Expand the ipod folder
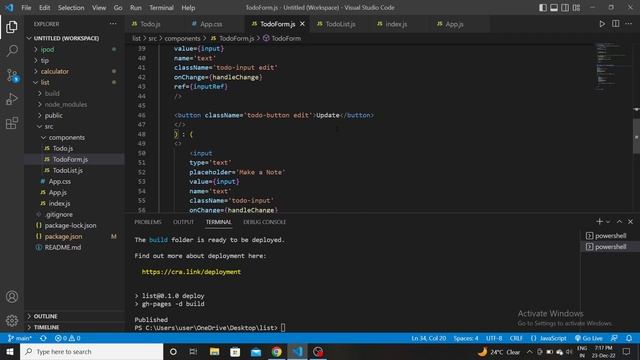 click(x=47, y=49)
